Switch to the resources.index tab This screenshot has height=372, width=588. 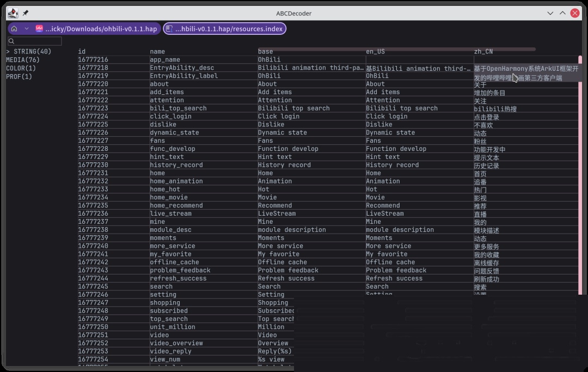pos(225,29)
